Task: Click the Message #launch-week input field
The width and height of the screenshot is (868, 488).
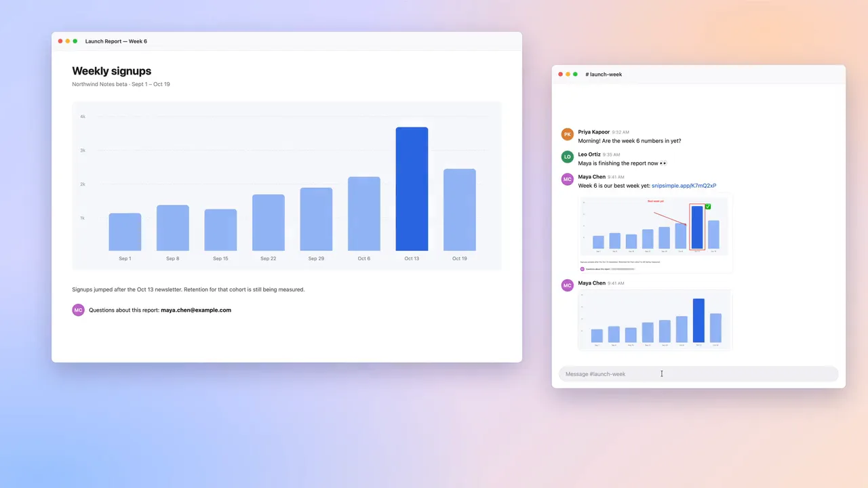Action: click(x=698, y=374)
